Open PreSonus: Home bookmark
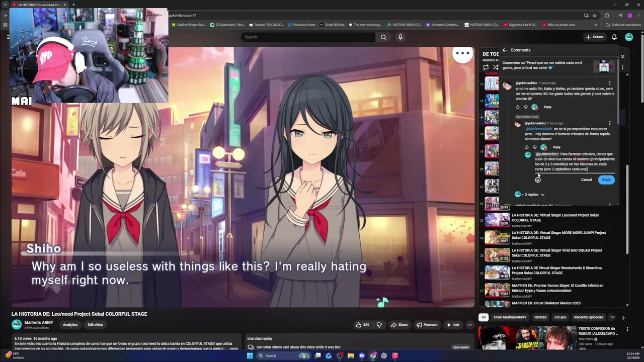Viewport: 644px width, 362px height. 301,25
